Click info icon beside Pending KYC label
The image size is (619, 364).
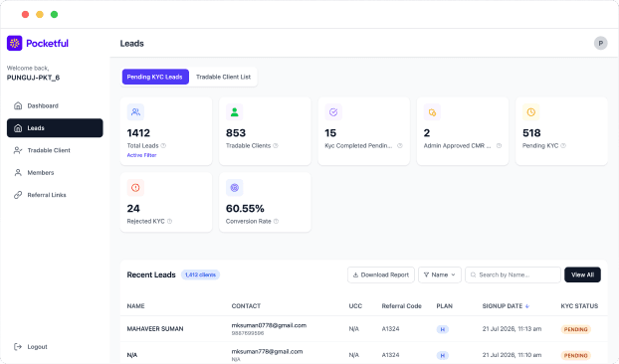coord(563,145)
